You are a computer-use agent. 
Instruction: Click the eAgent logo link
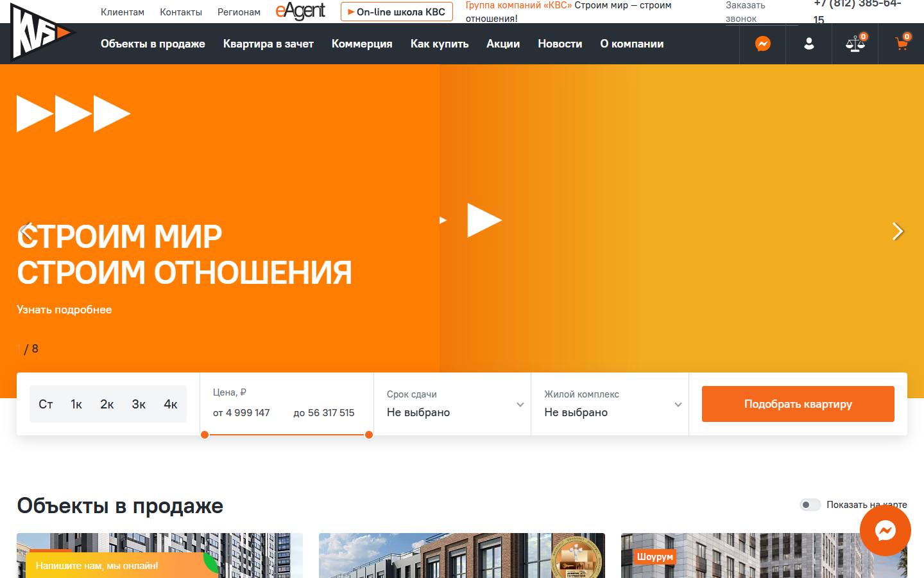(x=300, y=12)
